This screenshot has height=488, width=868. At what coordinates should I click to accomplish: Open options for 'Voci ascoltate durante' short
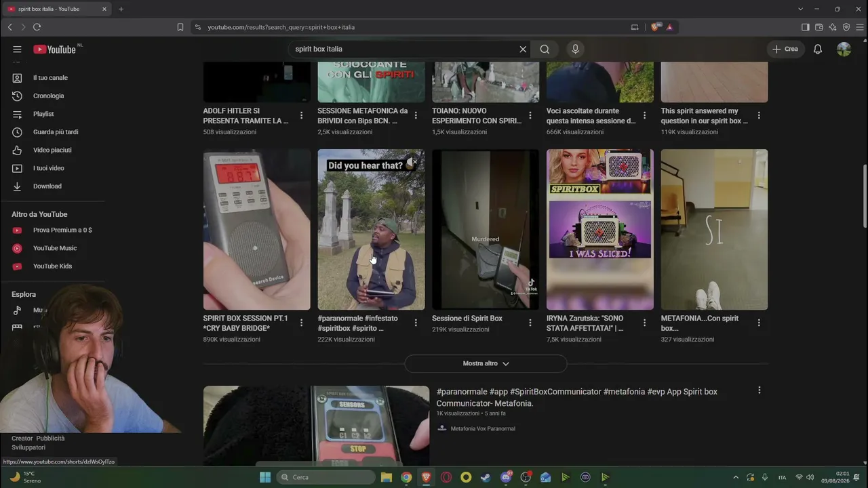coord(645,115)
